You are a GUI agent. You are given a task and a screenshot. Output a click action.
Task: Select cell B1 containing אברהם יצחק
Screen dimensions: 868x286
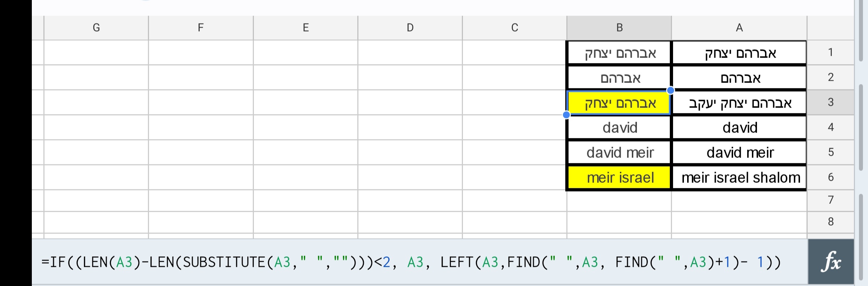[618, 52]
